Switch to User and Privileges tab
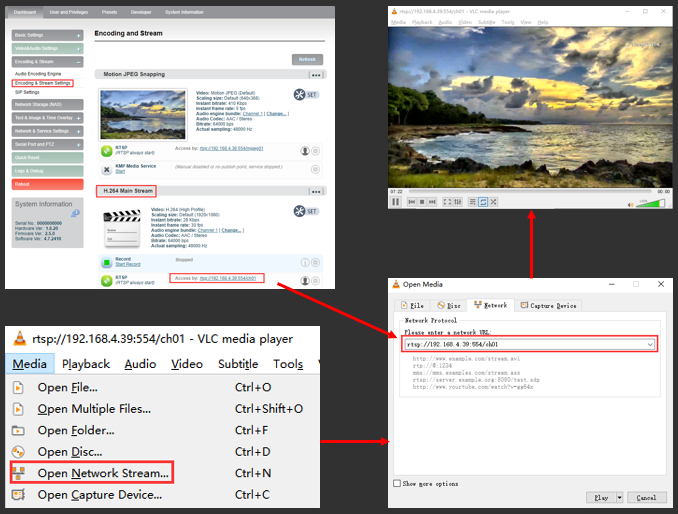The width and height of the screenshot is (678, 514). (x=69, y=12)
